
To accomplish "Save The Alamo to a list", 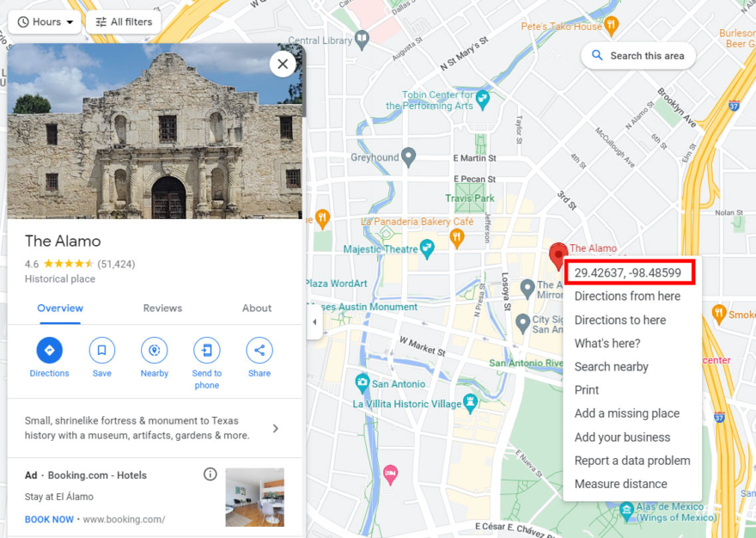I will [101, 350].
